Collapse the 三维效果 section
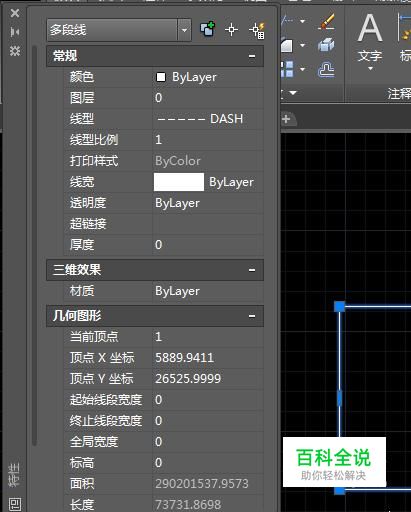 coord(252,270)
